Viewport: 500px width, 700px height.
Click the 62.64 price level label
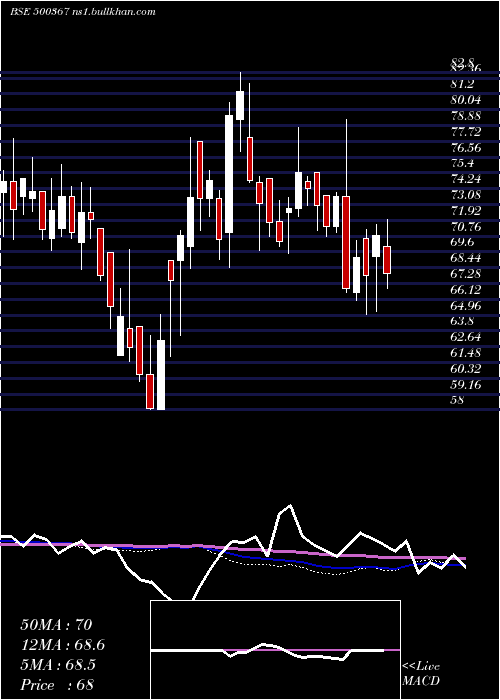click(x=466, y=337)
